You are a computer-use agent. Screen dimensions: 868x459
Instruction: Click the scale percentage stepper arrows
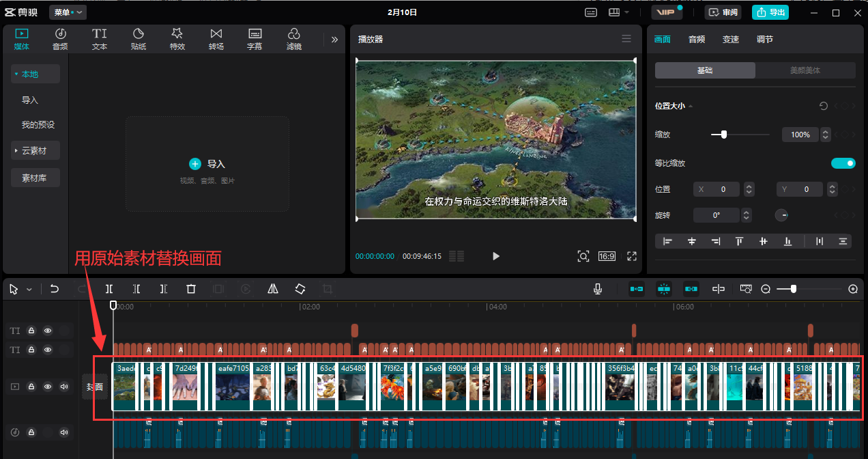pos(826,135)
